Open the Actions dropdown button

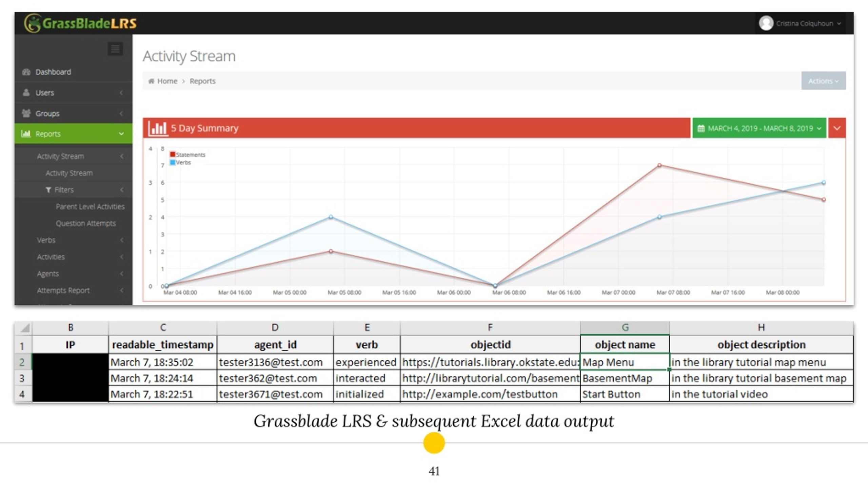click(x=824, y=81)
